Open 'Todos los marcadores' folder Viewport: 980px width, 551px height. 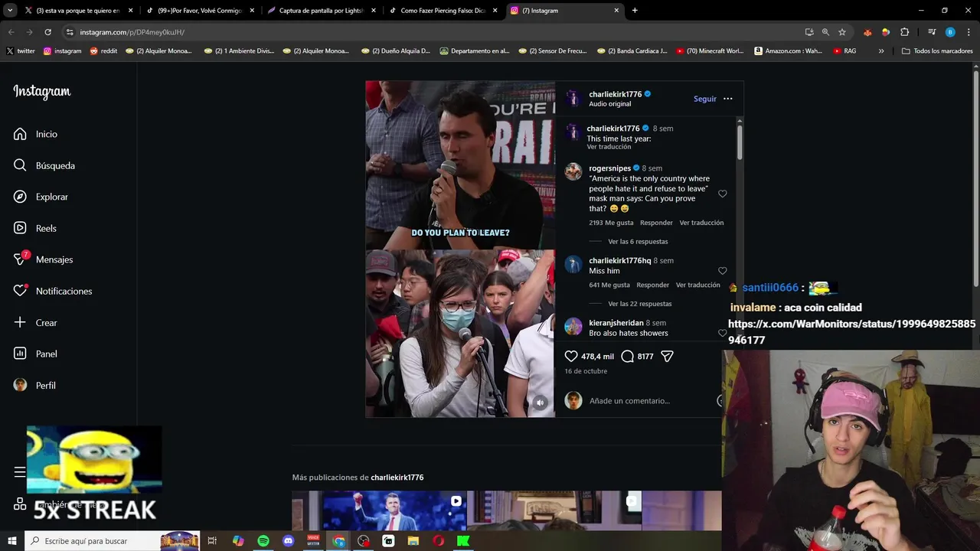click(x=937, y=51)
